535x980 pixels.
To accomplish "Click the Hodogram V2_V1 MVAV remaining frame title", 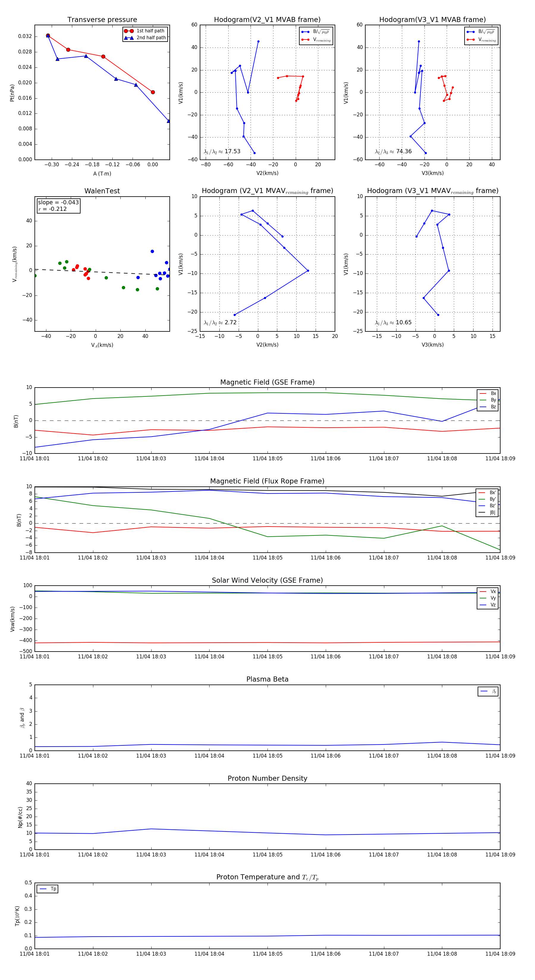I will click(x=267, y=191).
